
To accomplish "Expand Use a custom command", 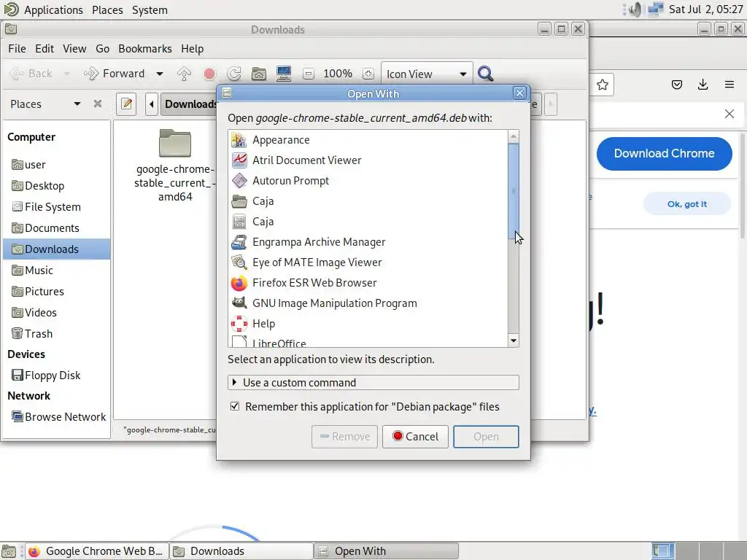I will coord(373,382).
